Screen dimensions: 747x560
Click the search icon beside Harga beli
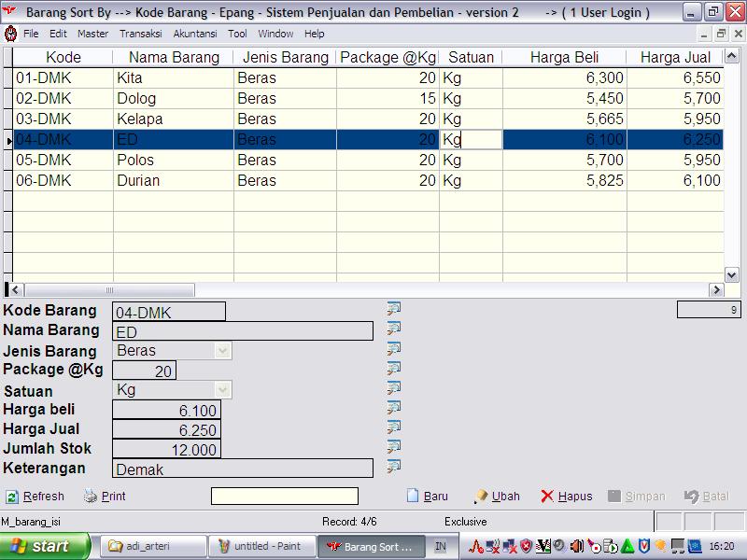[393, 408]
